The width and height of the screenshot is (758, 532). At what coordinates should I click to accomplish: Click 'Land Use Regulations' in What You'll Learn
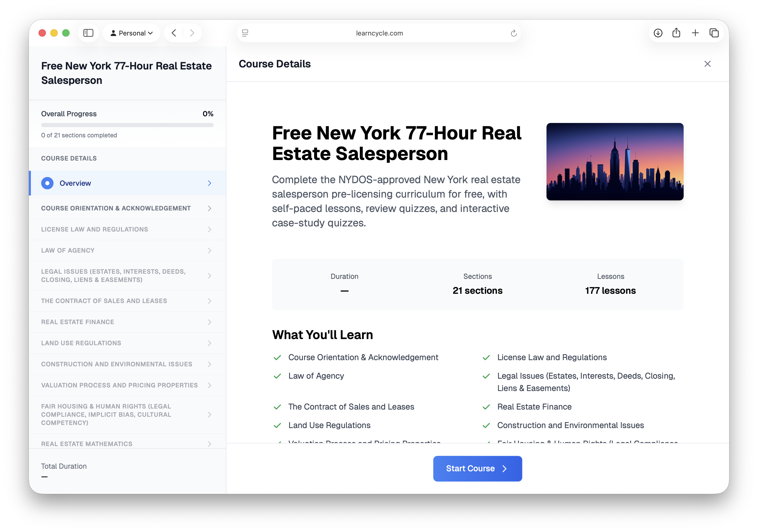(329, 425)
